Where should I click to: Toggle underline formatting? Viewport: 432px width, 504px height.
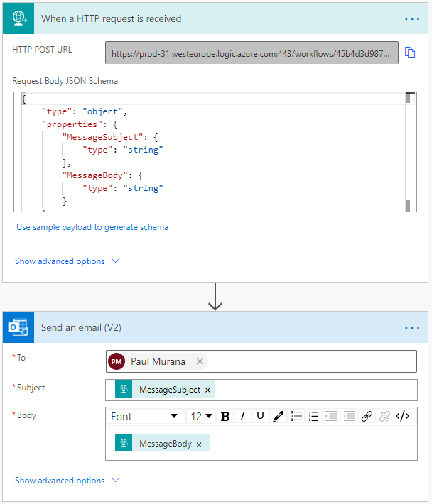260,416
